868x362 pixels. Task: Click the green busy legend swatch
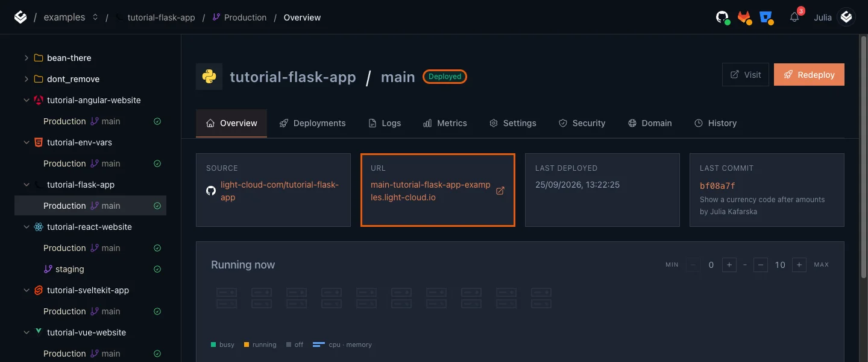coord(213,345)
